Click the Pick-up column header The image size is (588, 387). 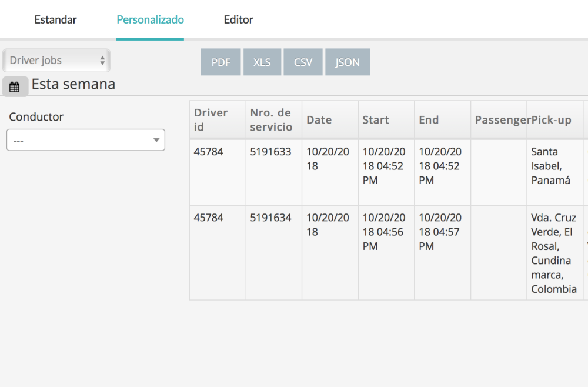552,120
